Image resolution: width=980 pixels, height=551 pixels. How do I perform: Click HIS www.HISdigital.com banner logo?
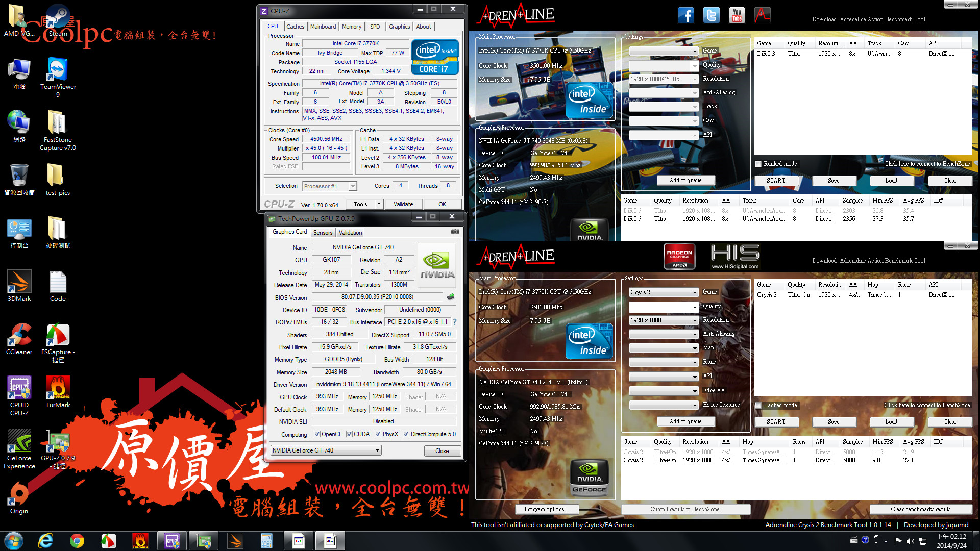[735, 256]
